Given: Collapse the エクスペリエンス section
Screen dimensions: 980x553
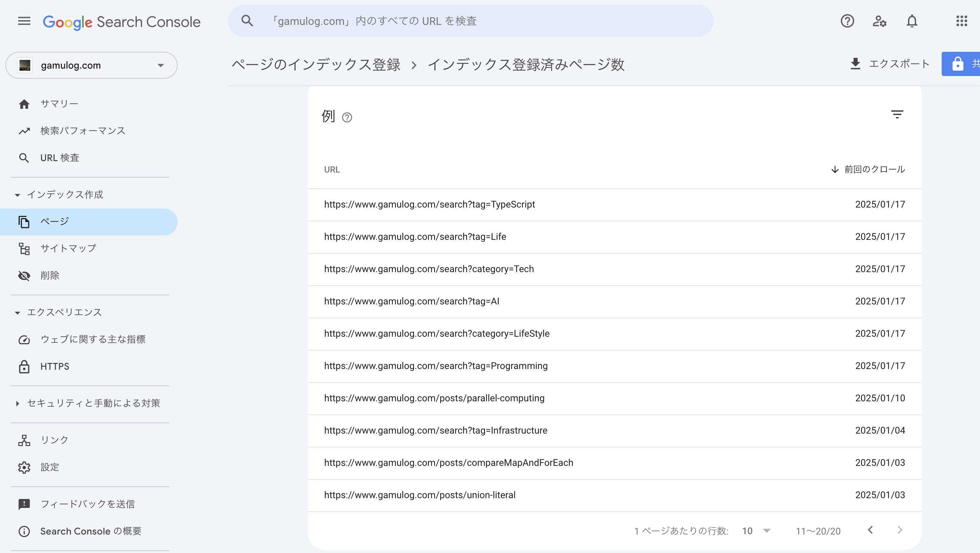Looking at the screenshot, I should [58, 312].
